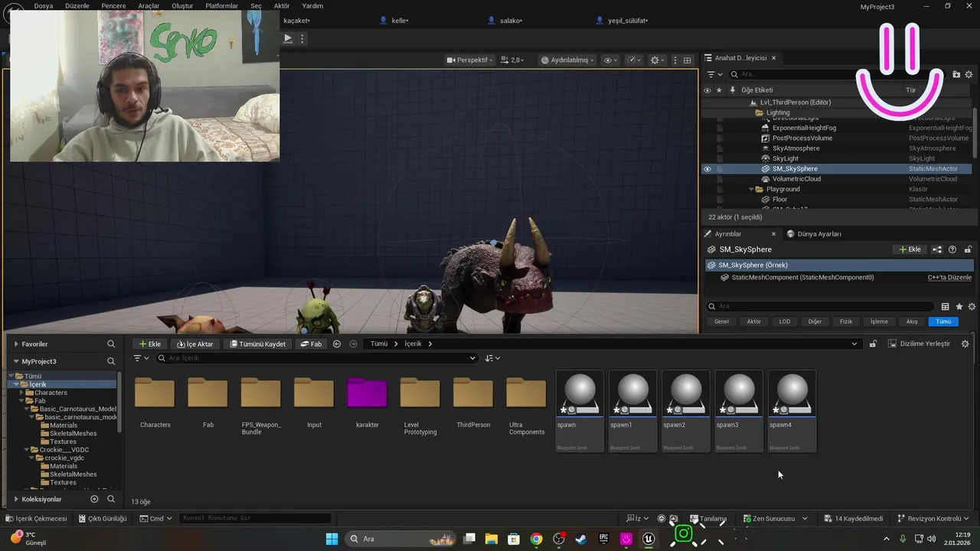Click the İçe Aktar import button

(x=195, y=344)
